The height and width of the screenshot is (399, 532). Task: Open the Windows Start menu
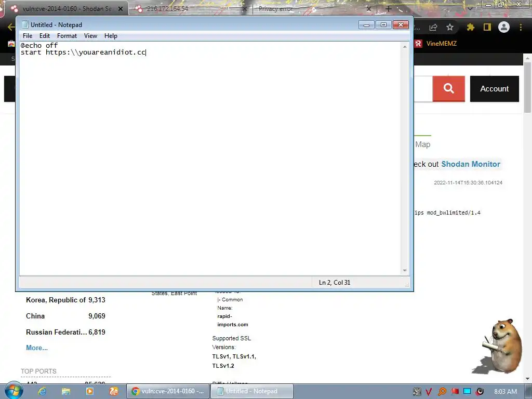click(14, 391)
